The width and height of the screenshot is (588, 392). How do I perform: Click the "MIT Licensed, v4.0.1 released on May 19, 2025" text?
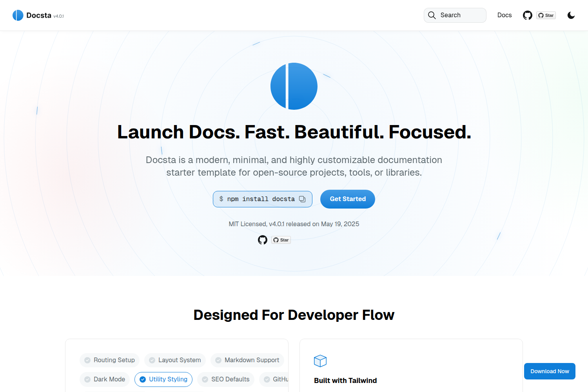coord(294,224)
